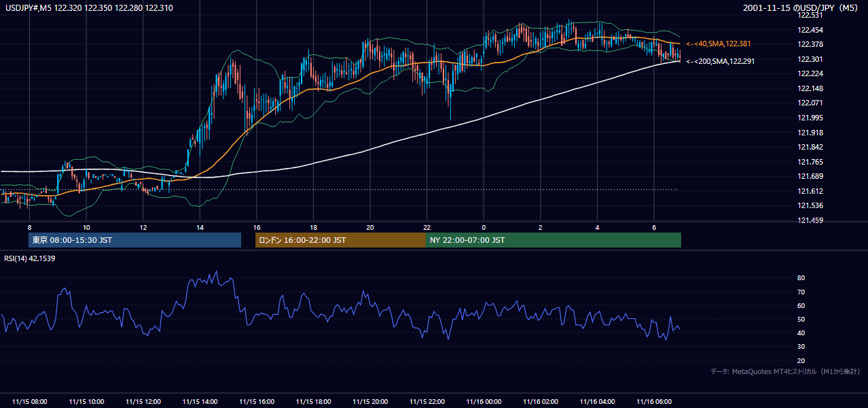The height and width of the screenshot is (408, 868).
Task: Click the 11/15 18:00 time label
Action: [313, 402]
